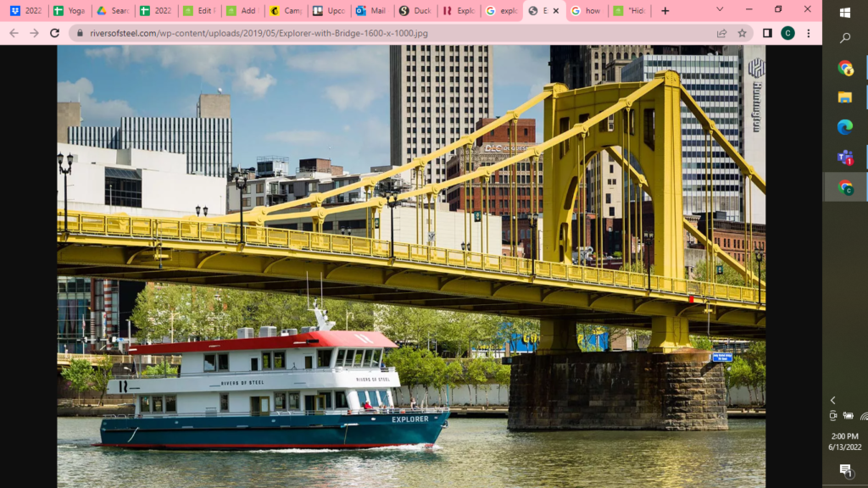This screenshot has width=868, height=488.
Task: Bookmark this page with the star
Action: tap(743, 33)
